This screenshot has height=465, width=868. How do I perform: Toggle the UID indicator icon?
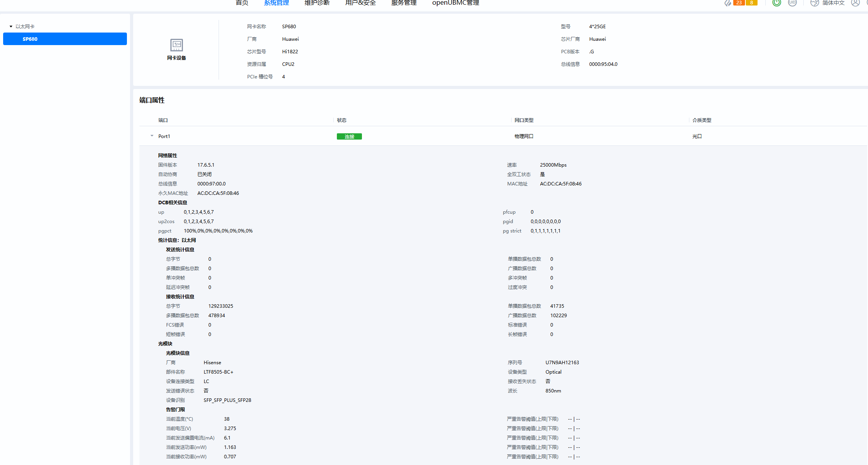792,3
